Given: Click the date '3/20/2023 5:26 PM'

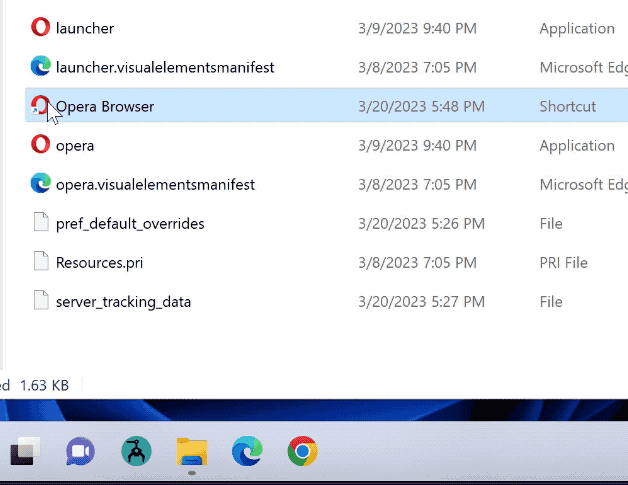Looking at the screenshot, I should 421,223.
